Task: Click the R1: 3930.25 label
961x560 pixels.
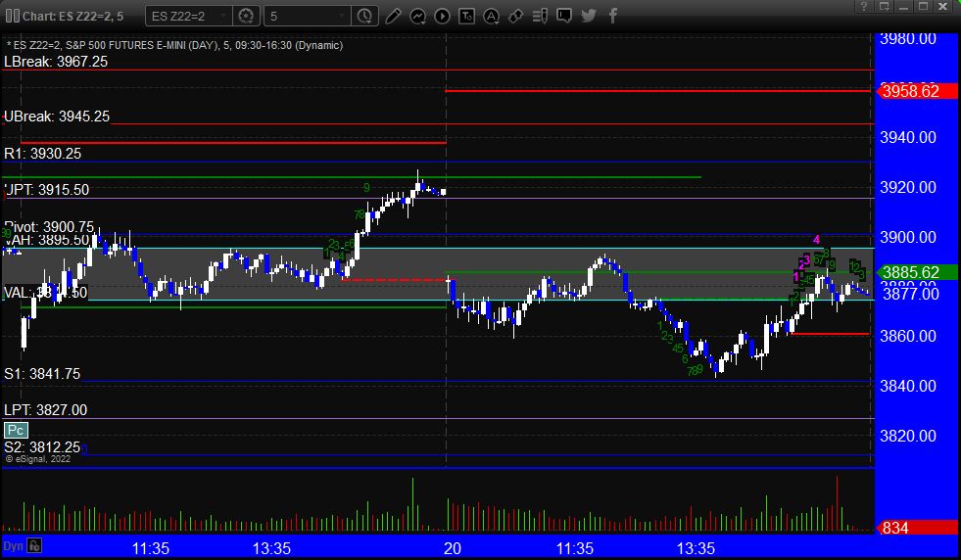Action: tap(42, 153)
